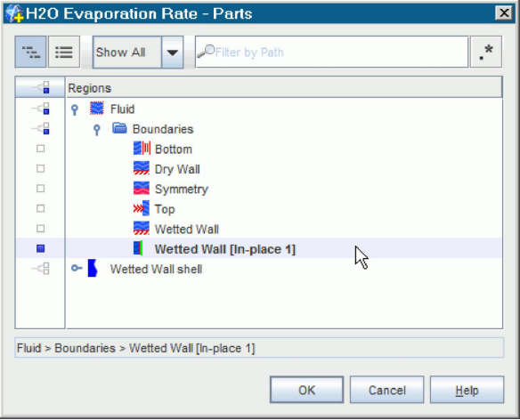This screenshot has width=520, height=420.
Task: Expand the Wetted Wall shell node
Action: pyautogui.click(x=77, y=268)
